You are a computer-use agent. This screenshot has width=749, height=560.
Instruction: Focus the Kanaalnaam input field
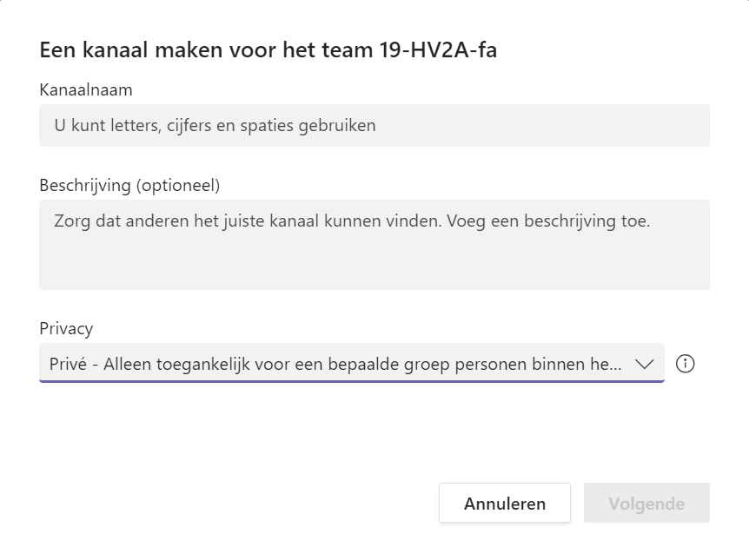(x=374, y=126)
